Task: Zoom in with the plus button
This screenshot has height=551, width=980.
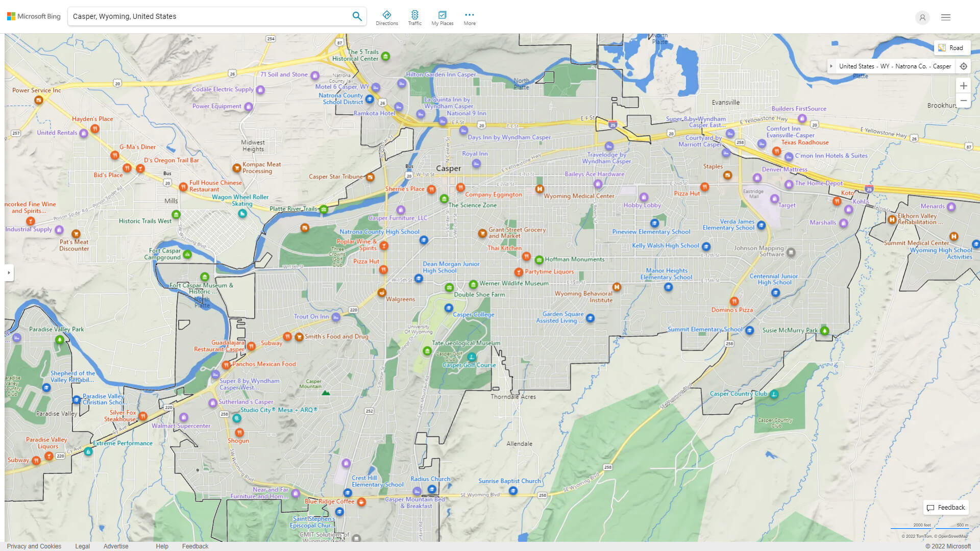Action: 963,86
